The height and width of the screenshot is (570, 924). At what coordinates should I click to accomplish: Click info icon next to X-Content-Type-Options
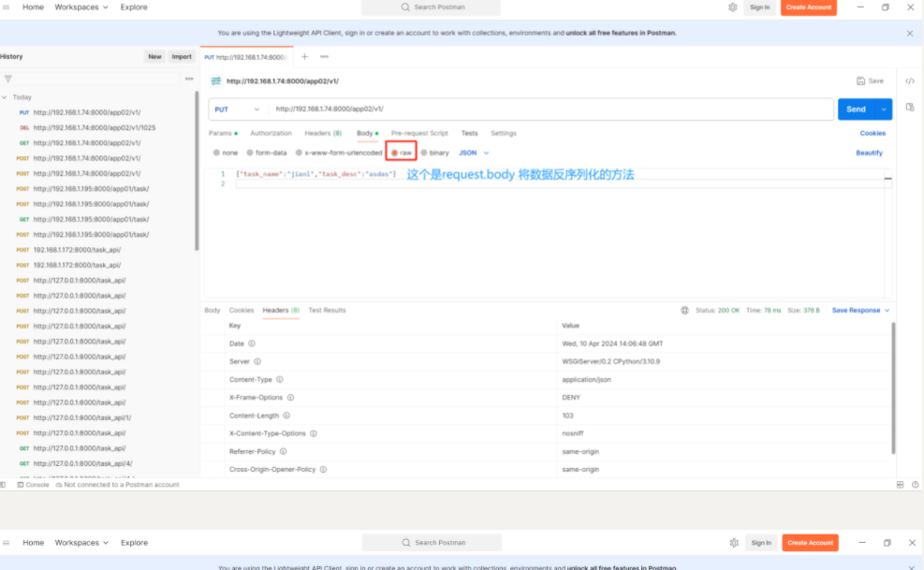point(314,433)
